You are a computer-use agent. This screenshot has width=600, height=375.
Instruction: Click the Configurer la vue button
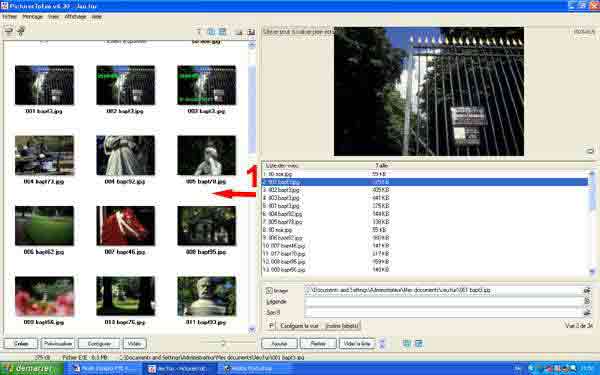click(299, 326)
